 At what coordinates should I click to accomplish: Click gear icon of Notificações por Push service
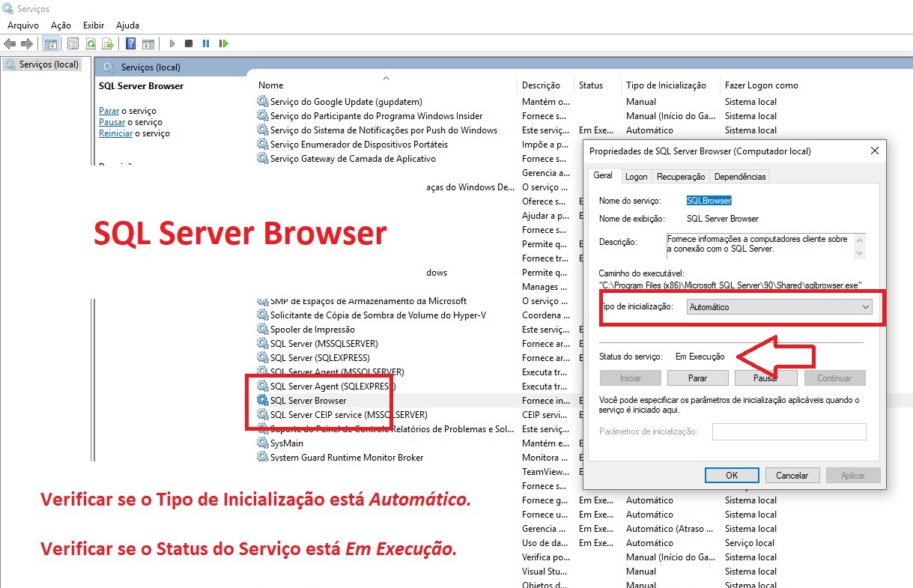262,130
